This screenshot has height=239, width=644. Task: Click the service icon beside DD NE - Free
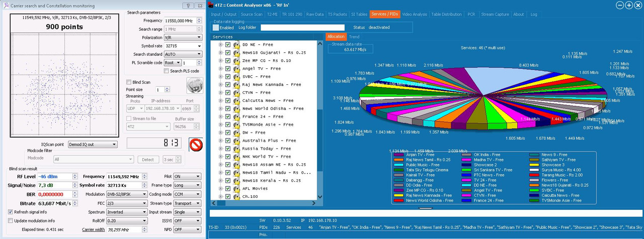[x=236, y=45]
